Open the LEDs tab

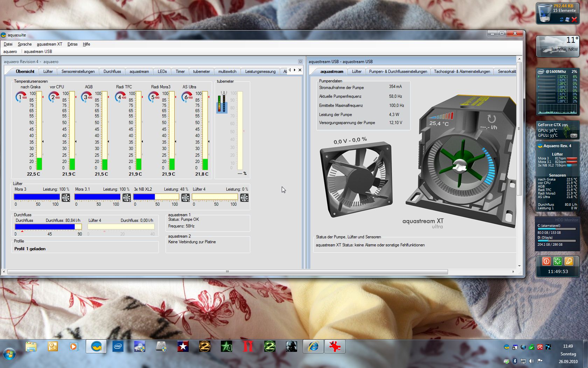coord(162,71)
